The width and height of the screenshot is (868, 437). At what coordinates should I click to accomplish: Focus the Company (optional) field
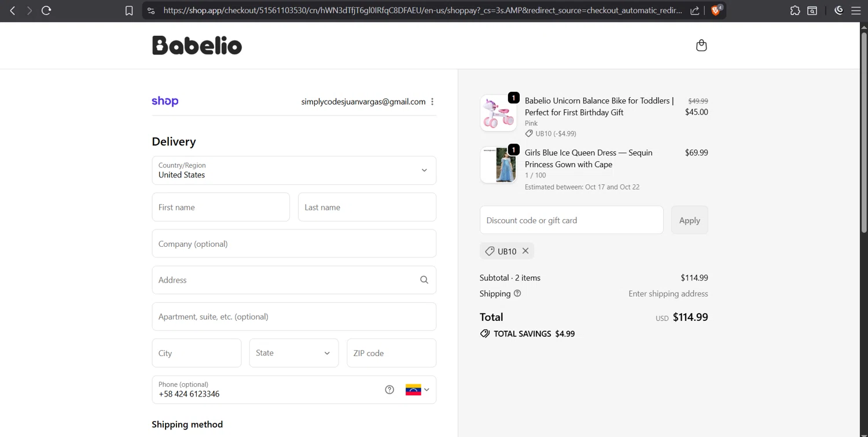click(294, 243)
